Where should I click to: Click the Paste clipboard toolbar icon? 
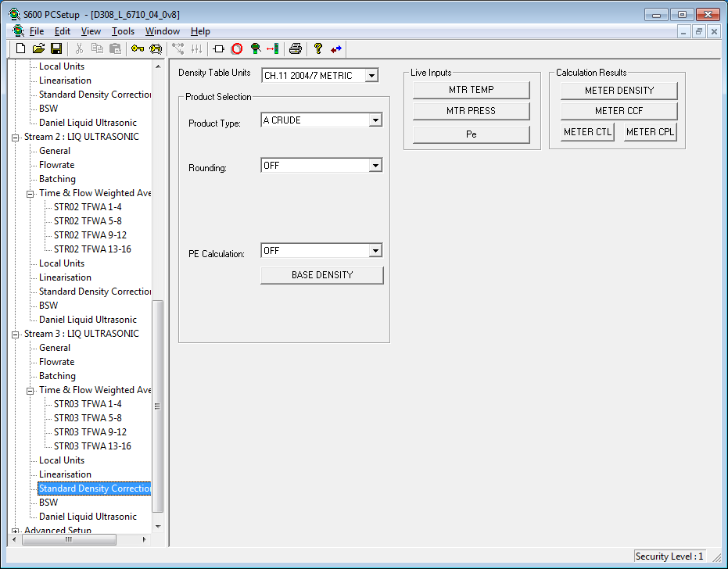click(x=115, y=48)
